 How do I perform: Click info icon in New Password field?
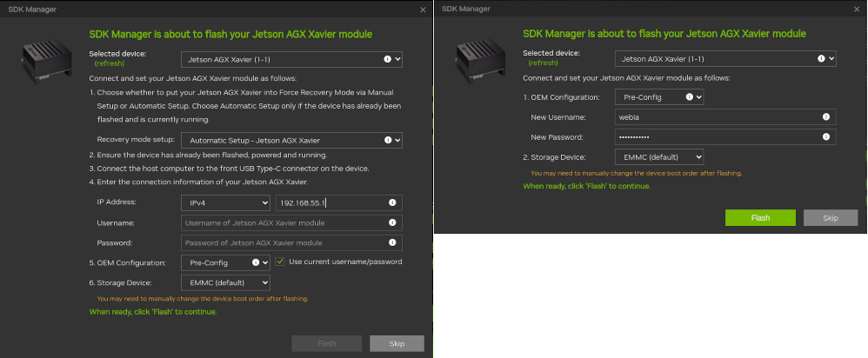tap(826, 137)
